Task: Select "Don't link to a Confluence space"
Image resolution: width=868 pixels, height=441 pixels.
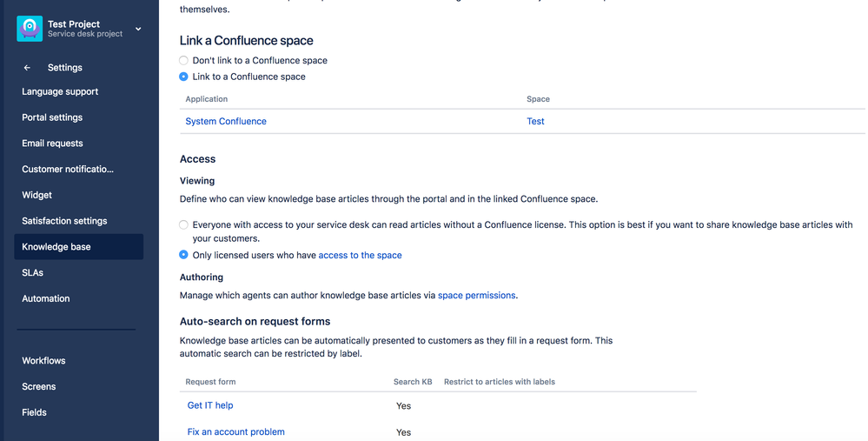Action: pyautogui.click(x=183, y=60)
